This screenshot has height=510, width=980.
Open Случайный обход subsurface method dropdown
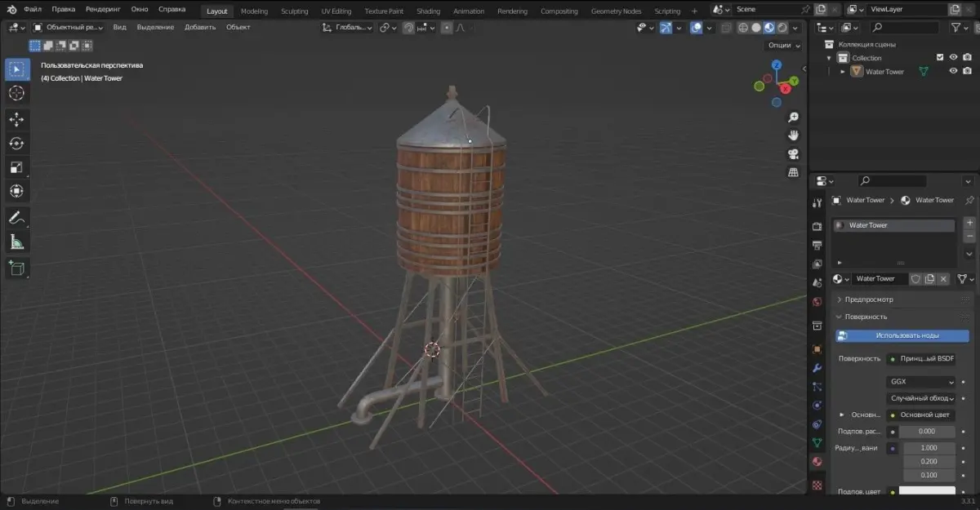920,398
